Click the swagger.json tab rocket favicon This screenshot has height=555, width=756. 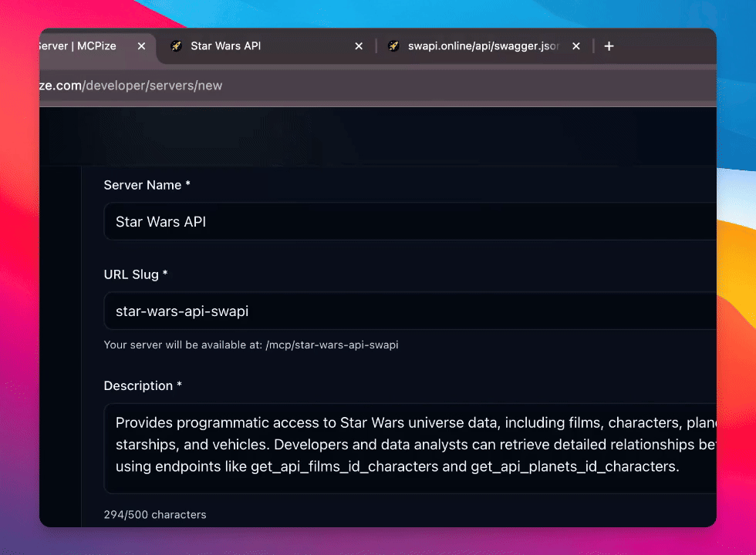click(394, 46)
